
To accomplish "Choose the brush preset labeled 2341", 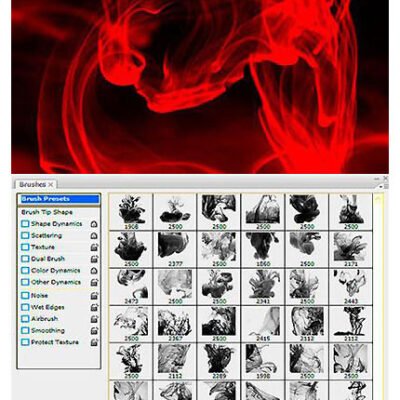I will 263,287.
